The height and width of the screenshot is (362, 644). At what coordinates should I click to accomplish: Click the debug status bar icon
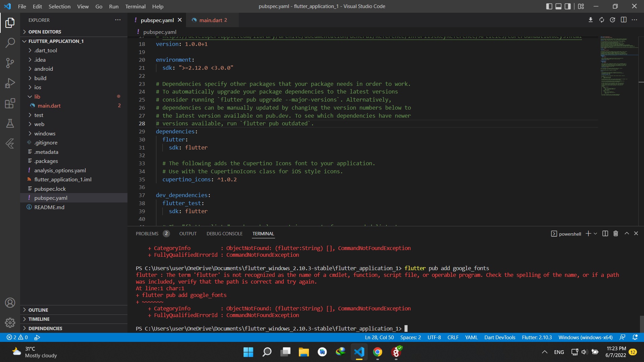tap(37, 338)
